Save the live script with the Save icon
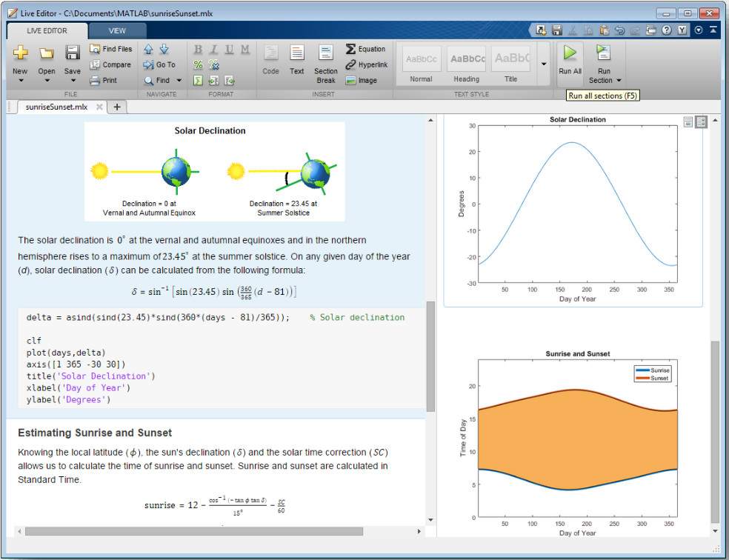729x560 pixels. tap(71, 53)
